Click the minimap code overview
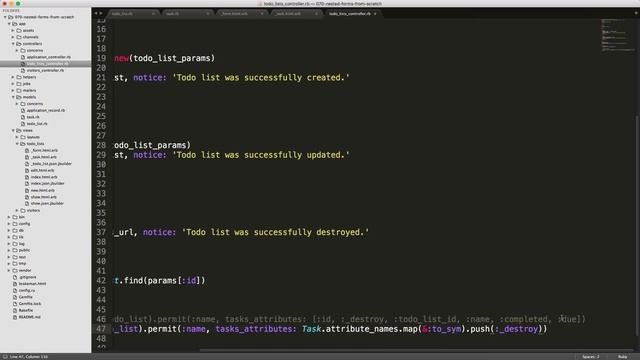The height and width of the screenshot is (360, 640). coord(617,35)
